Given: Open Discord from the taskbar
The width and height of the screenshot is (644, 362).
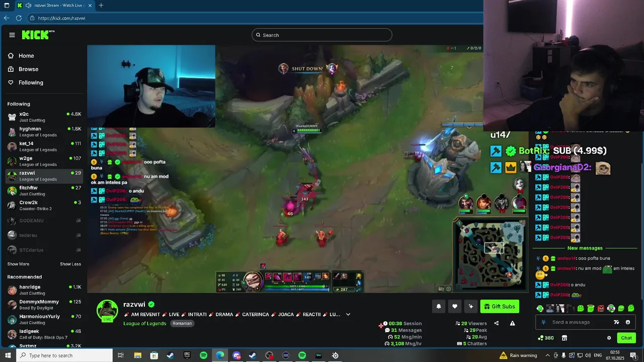Looking at the screenshot, I should coord(236,355).
